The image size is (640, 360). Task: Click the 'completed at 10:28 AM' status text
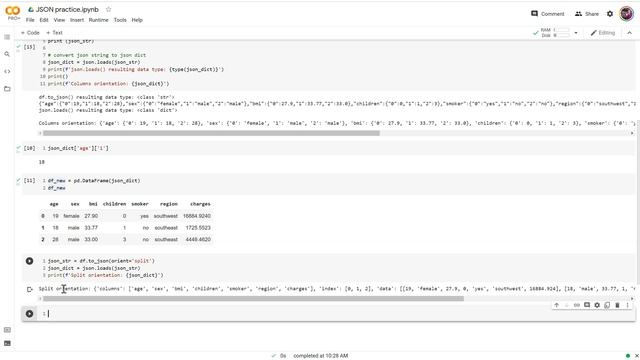pyautogui.click(x=320, y=356)
